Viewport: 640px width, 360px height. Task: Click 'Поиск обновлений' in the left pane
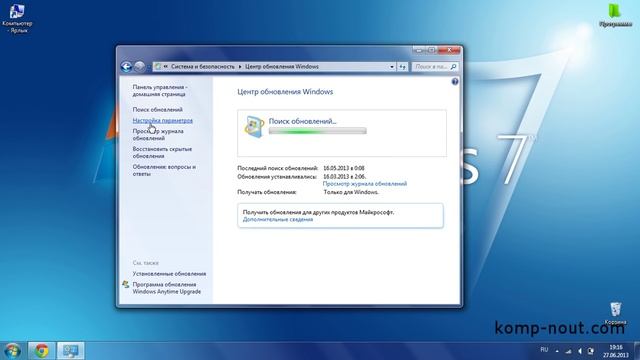(x=158, y=109)
